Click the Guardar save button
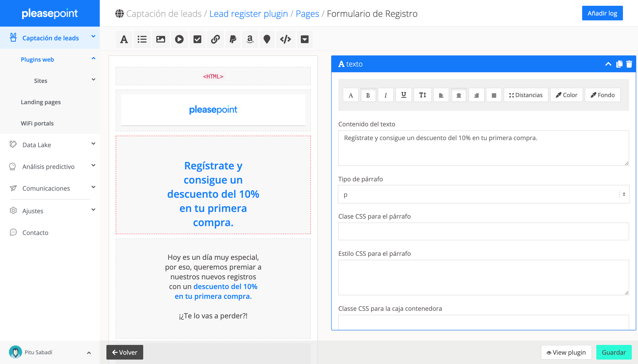This screenshot has width=638, height=364. [613, 352]
